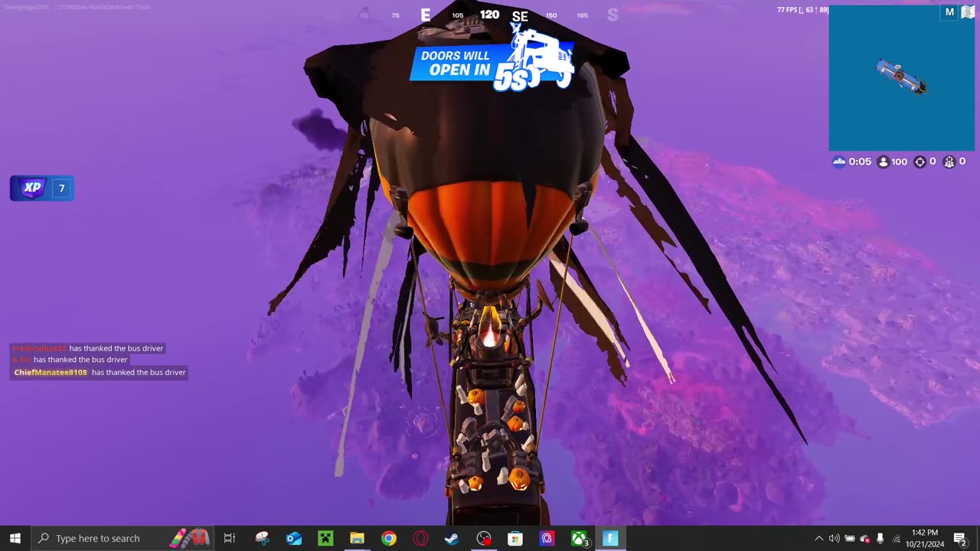Open network Wi-Fi settings in tray
The image size is (980, 551).
coord(896,538)
